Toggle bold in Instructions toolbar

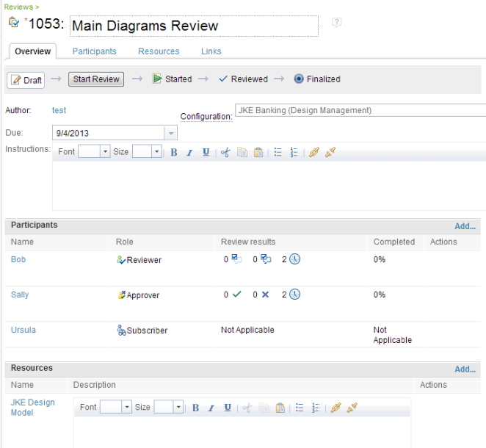click(x=174, y=152)
